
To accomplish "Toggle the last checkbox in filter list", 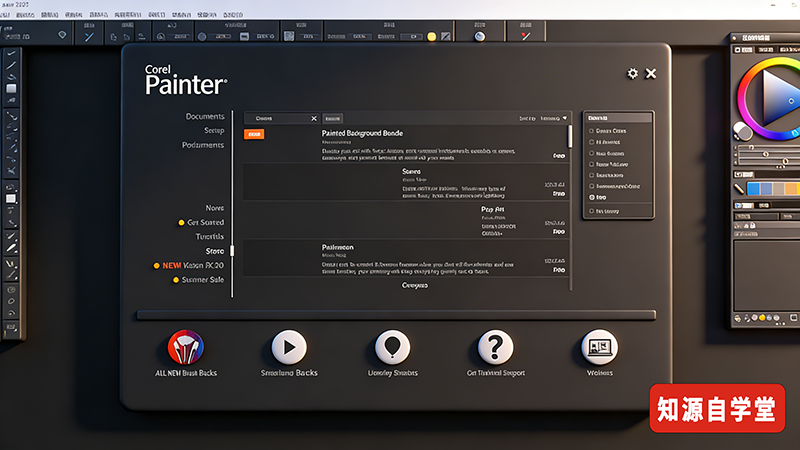I will point(592,212).
